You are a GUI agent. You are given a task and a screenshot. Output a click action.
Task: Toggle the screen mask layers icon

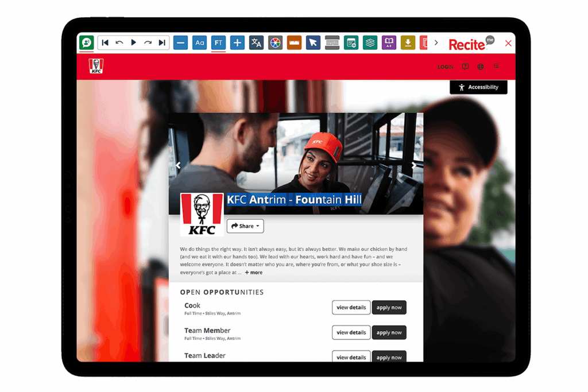370,42
